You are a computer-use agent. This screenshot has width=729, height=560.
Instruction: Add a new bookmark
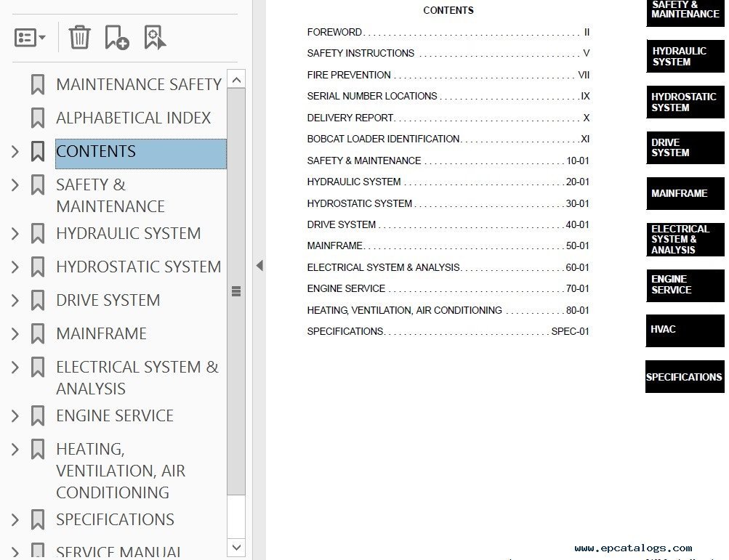tap(116, 37)
